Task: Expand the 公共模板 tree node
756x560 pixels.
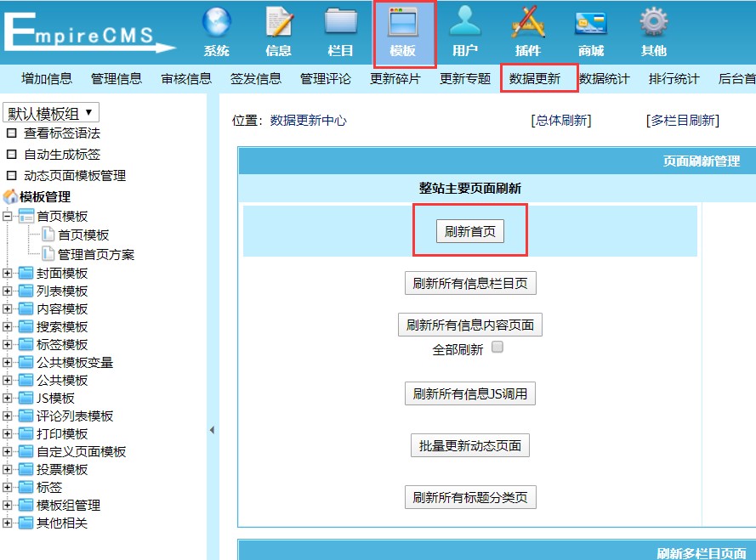Action: coord(8,380)
